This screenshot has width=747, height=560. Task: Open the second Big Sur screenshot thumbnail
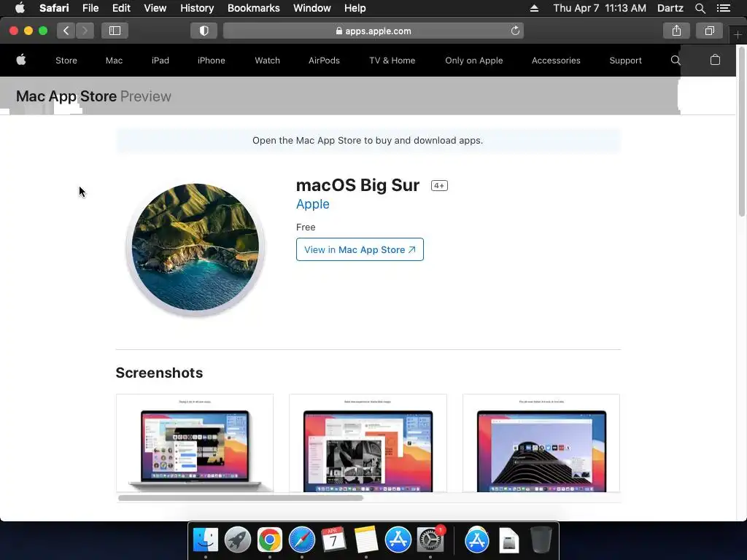pos(368,443)
